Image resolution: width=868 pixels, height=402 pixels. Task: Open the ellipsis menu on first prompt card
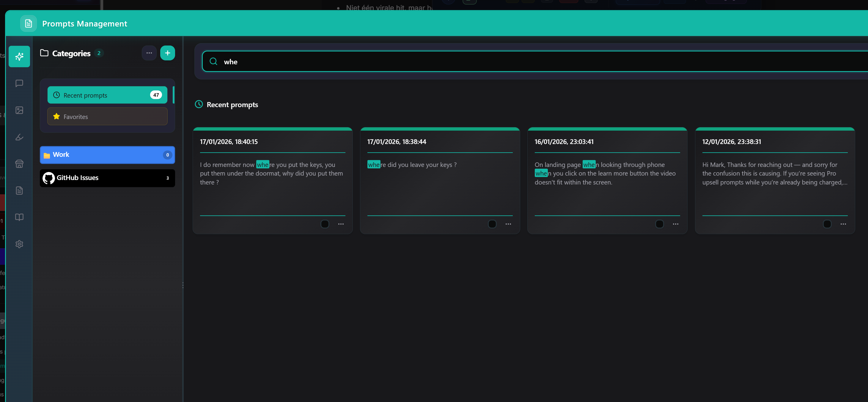coord(341,224)
